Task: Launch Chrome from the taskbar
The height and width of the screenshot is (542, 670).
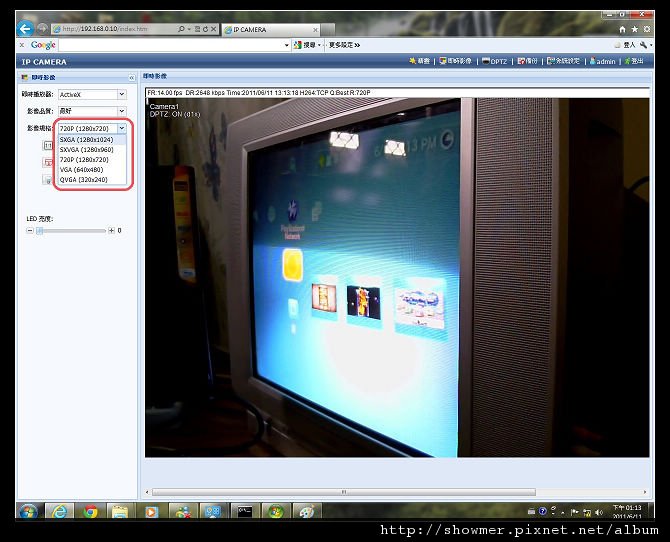Action: [90, 511]
